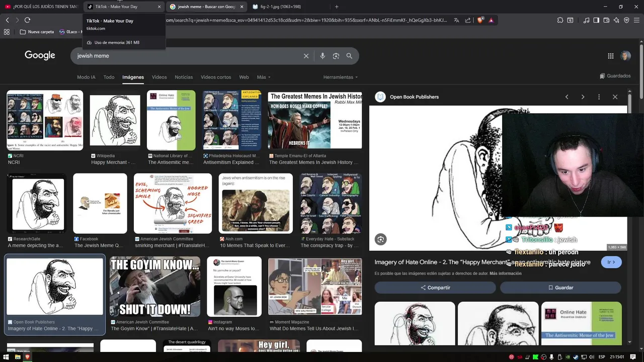Open the bookmarks bar apps grid icon
The image size is (644, 362).
7,32
